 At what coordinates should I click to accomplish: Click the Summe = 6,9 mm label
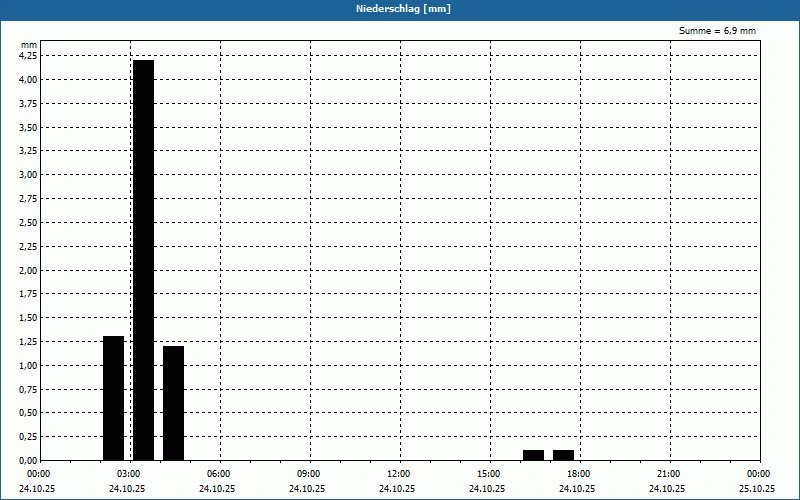point(717,31)
